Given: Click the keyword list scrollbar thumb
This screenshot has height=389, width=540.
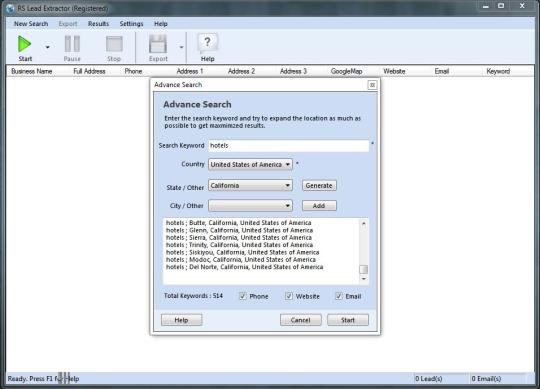Looking at the screenshot, I should pos(364,269).
